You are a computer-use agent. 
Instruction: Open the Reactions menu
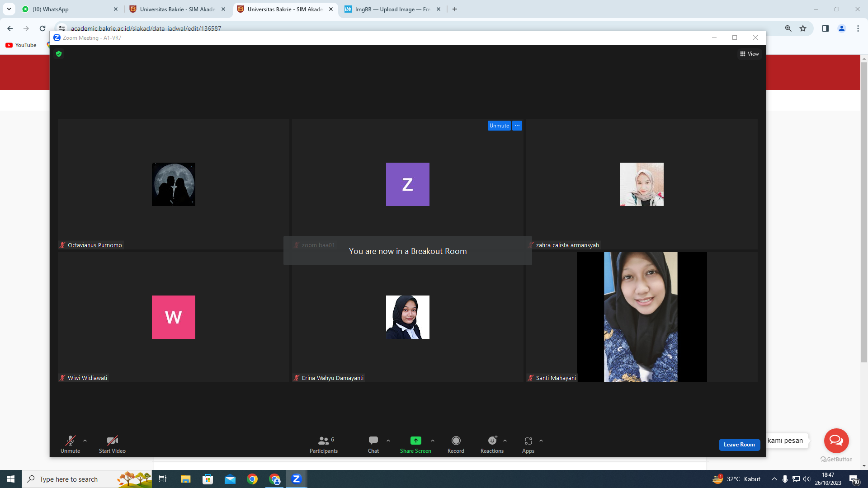pos(492,445)
